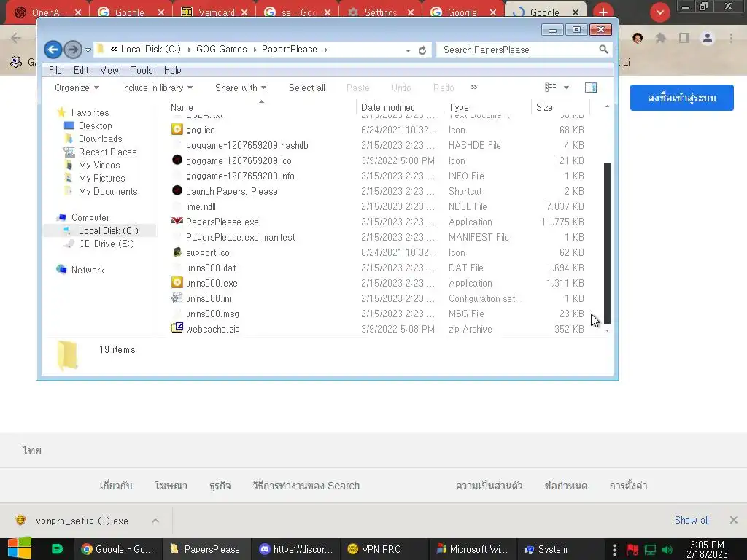The height and width of the screenshot is (560, 747).
Task: Click Select all in the toolbar
Action: [x=307, y=87]
